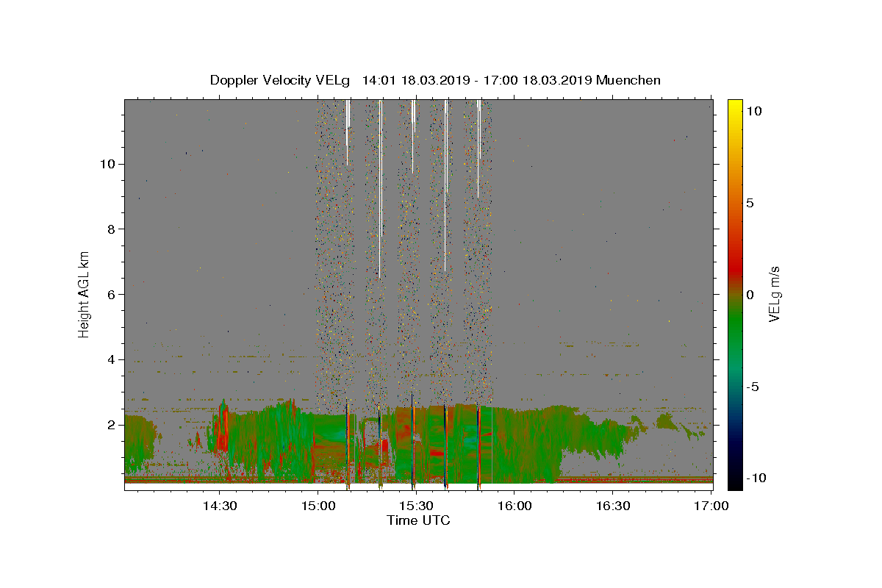Click the 'Height AGL km' axis title
Image resolution: width=882 pixels, height=588 pixels.
(x=84, y=295)
